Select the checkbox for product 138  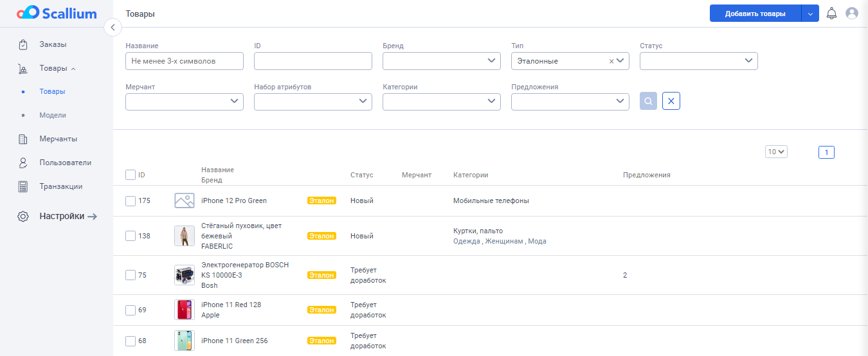[x=131, y=236]
